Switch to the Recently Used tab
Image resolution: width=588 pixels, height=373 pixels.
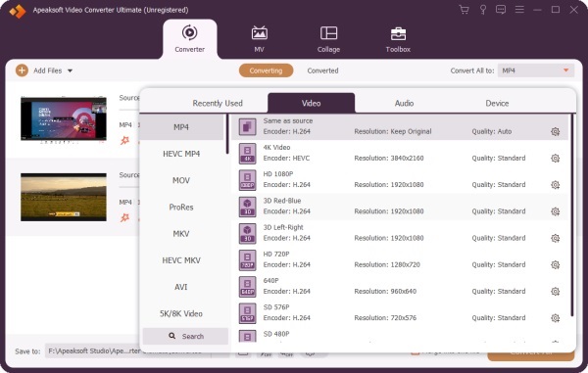coord(218,103)
